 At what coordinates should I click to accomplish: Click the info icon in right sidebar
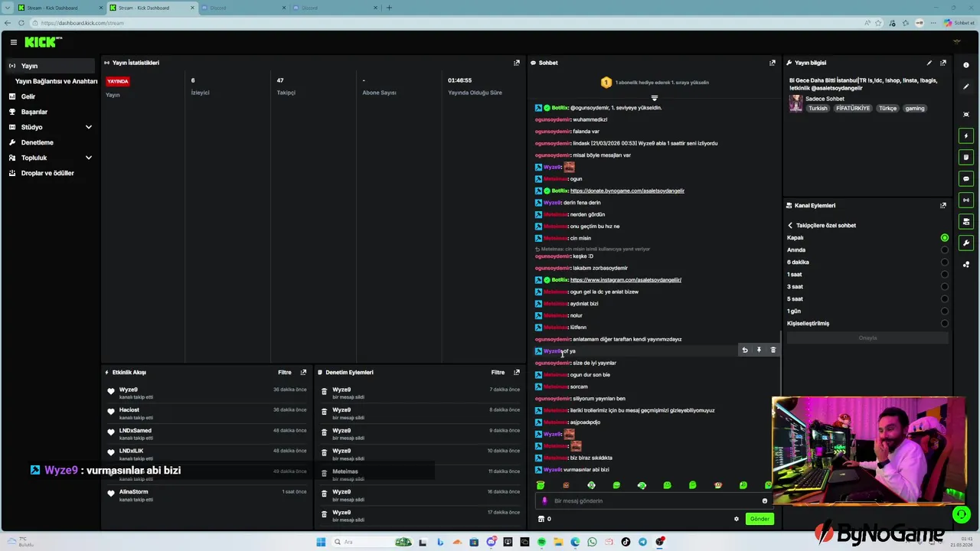(x=966, y=65)
